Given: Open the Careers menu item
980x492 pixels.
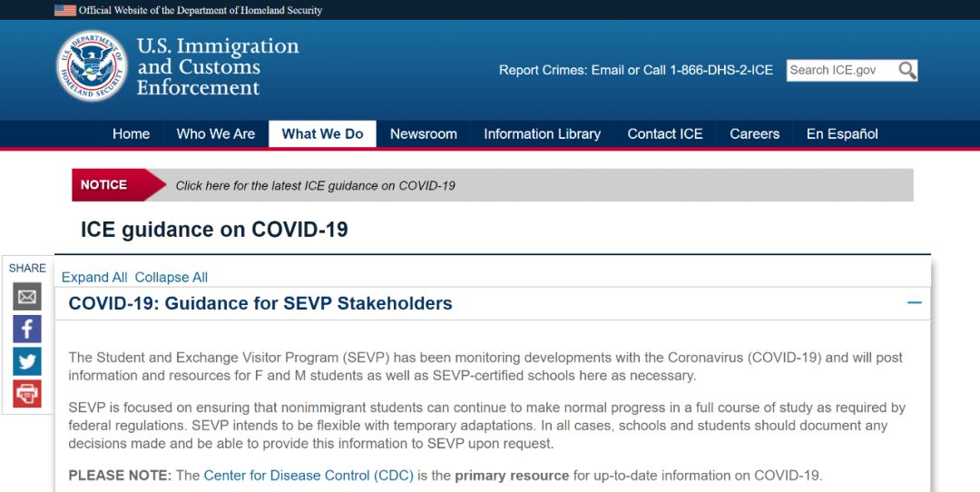Looking at the screenshot, I should tap(754, 133).
